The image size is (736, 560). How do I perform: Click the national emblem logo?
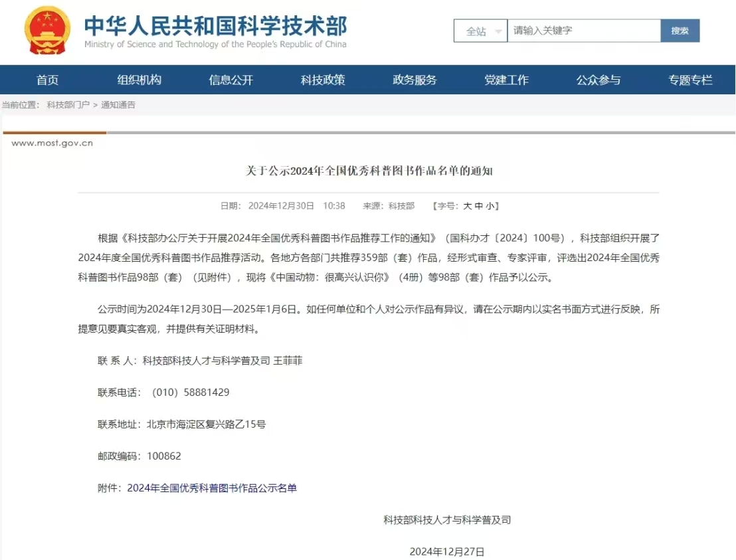coord(47,31)
